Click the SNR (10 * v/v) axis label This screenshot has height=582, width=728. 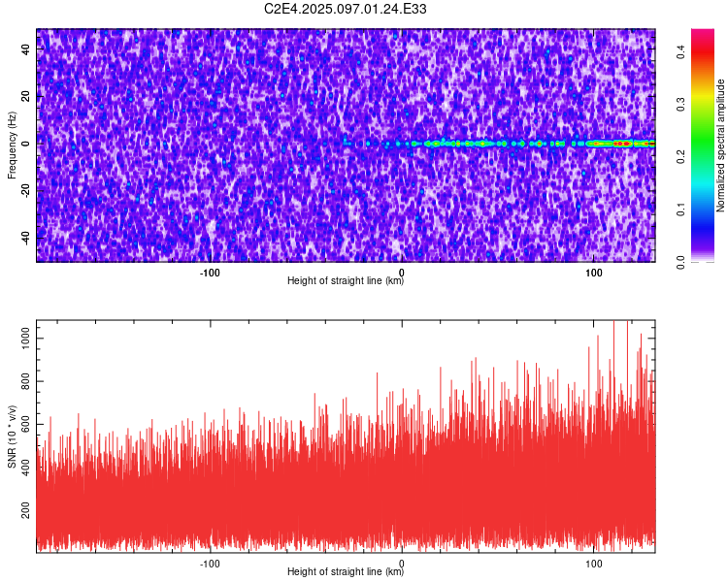[12, 436]
